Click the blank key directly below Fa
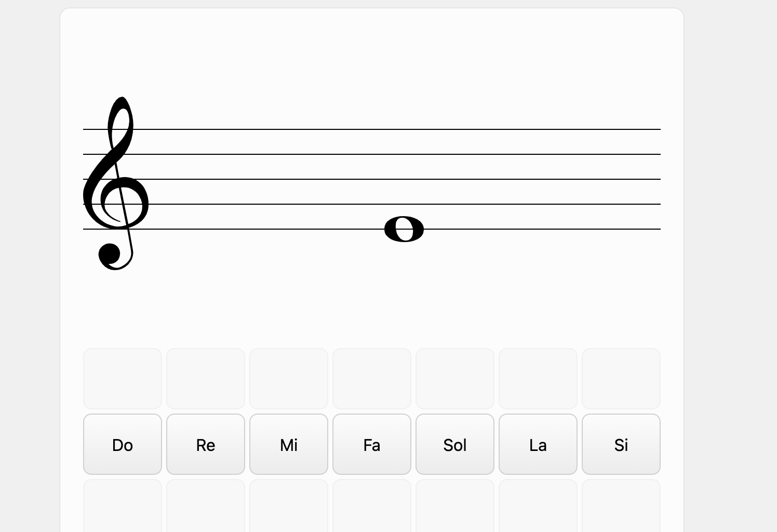The image size is (777, 532). tap(372, 506)
